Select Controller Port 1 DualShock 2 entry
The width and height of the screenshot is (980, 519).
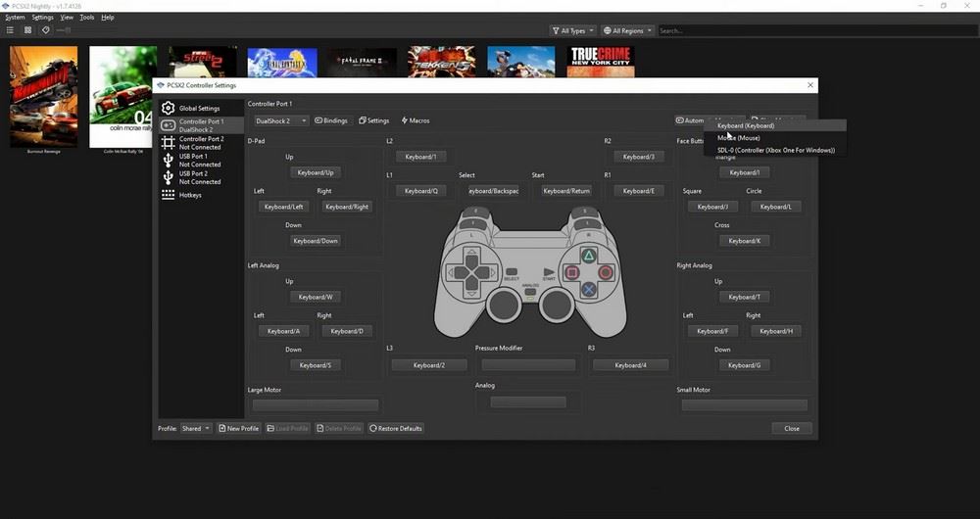[x=201, y=125]
